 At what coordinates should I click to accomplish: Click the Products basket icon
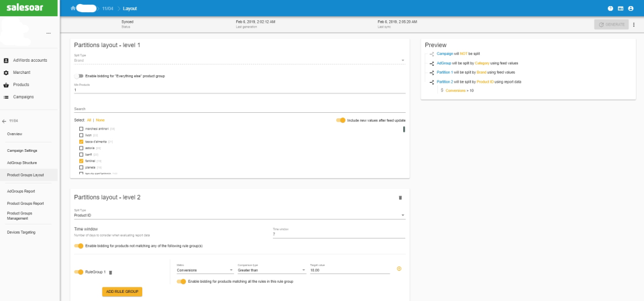coord(6,85)
